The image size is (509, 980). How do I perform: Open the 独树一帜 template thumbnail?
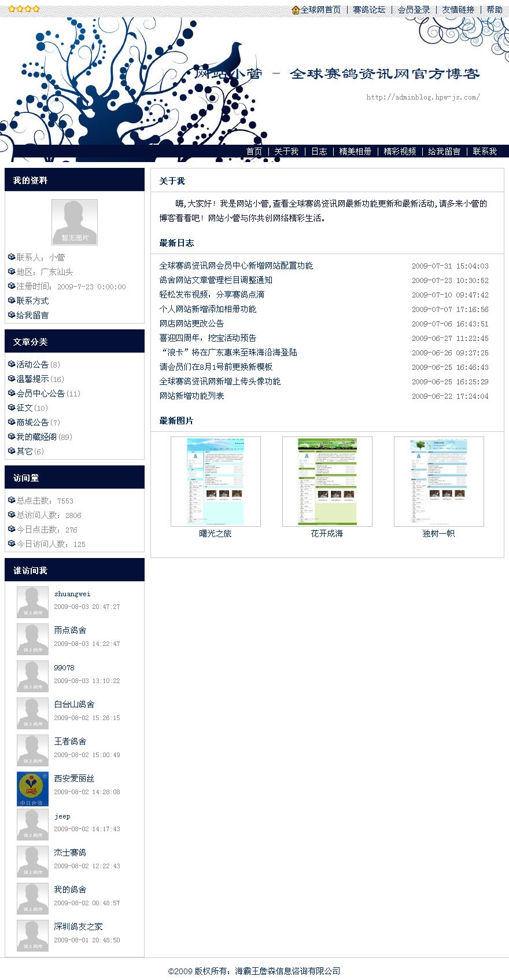[x=439, y=482]
